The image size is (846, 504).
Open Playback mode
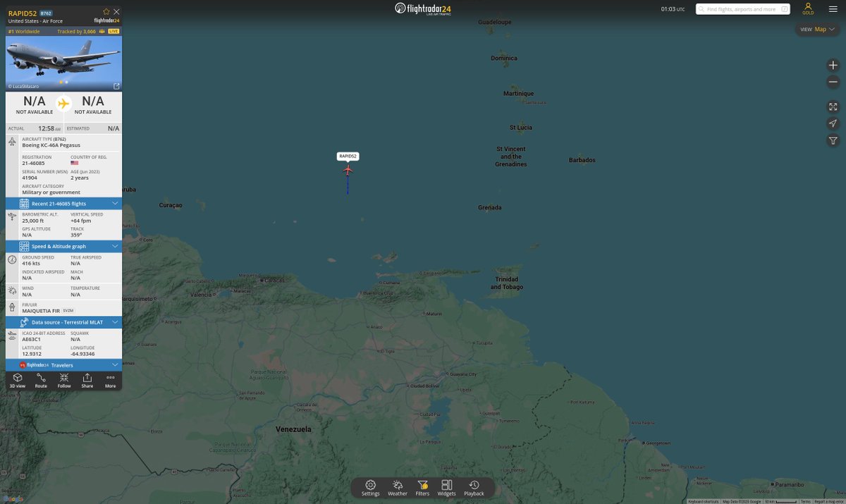[x=474, y=488]
